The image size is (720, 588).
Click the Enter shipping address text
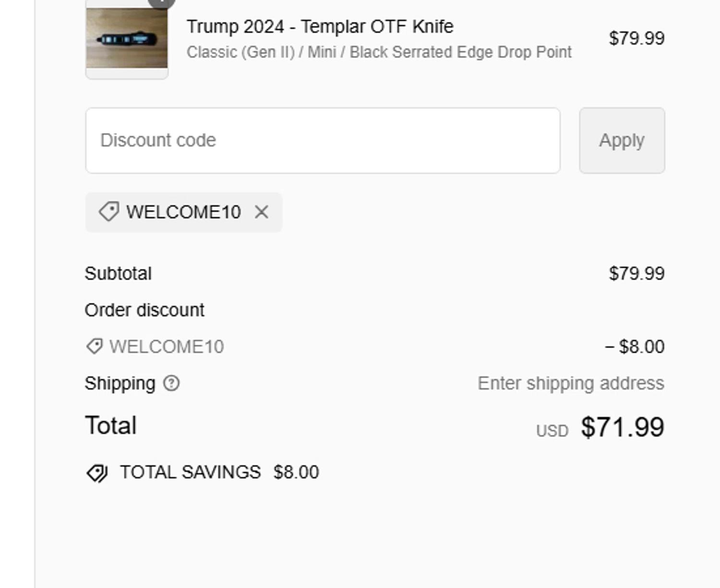[571, 383]
